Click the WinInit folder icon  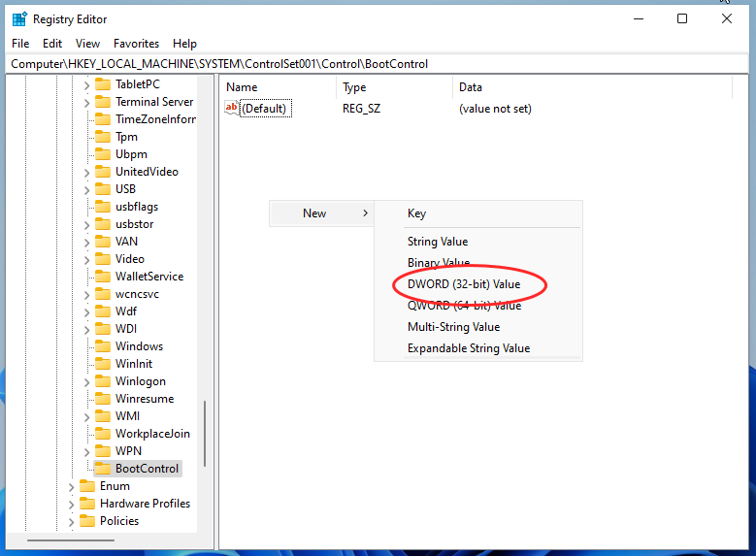(x=103, y=363)
